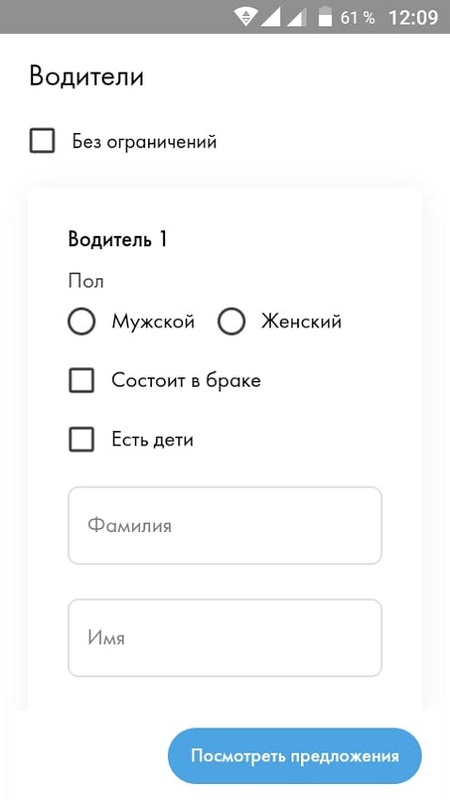This screenshot has height=800, width=450.
Task: Tap the Wi-Fi status icon
Action: (x=246, y=17)
